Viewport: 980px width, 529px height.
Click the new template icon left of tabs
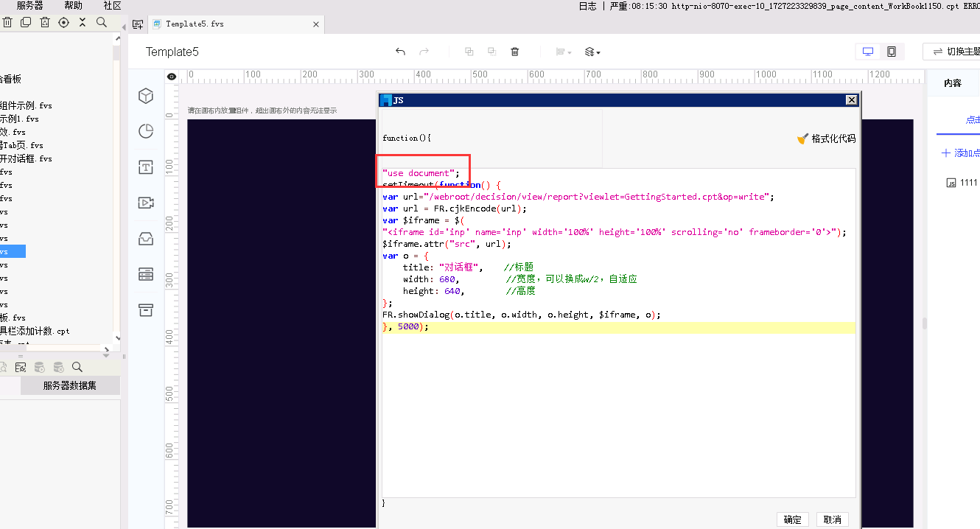pos(137,24)
